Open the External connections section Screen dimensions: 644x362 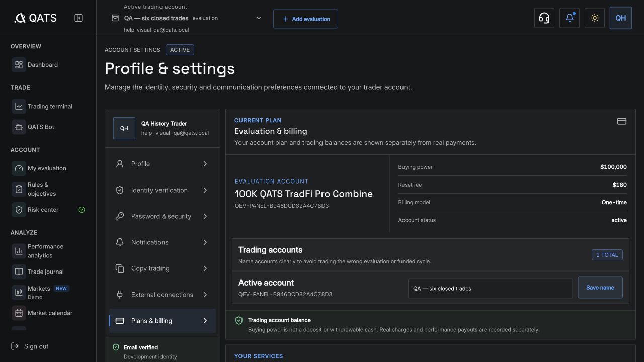(x=163, y=295)
